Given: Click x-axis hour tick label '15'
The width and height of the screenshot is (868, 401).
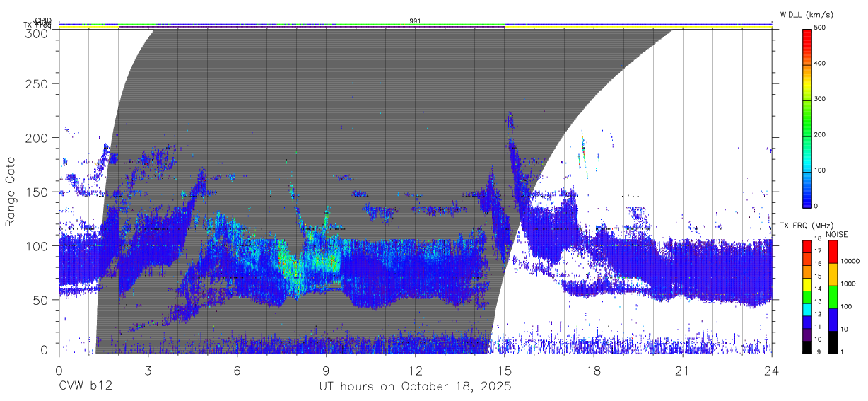Looking at the screenshot, I should coord(505,371).
